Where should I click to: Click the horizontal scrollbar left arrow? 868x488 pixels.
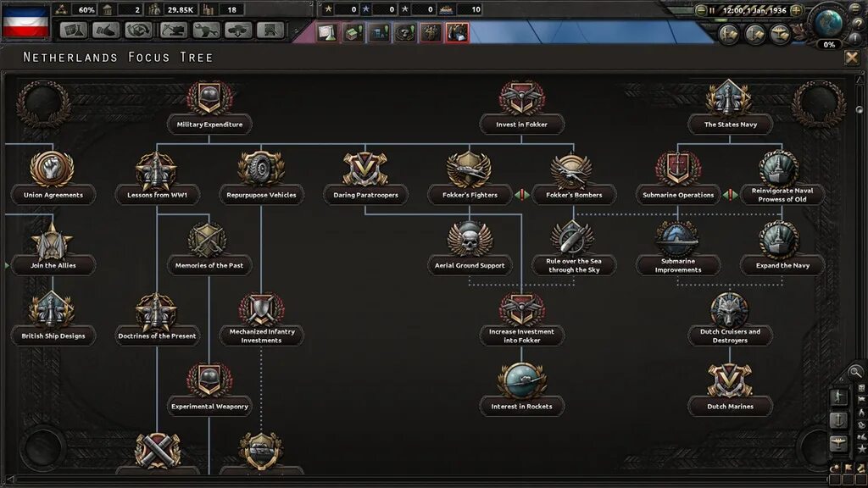[x=10, y=479]
